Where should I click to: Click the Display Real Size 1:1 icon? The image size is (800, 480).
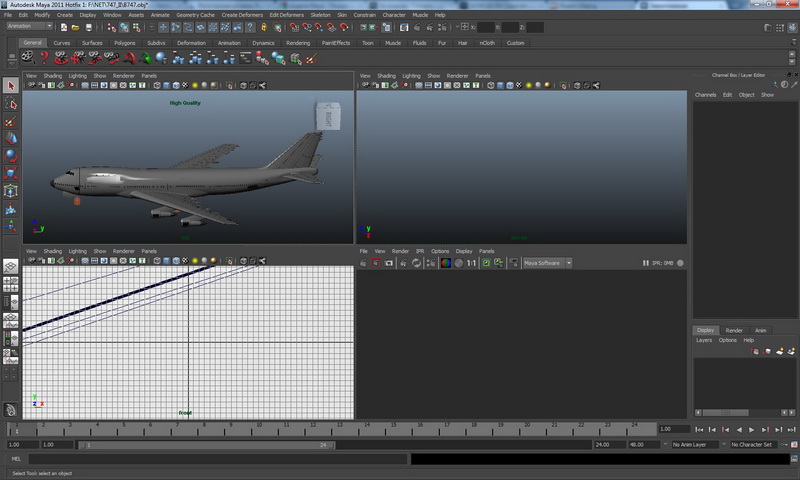point(472,263)
